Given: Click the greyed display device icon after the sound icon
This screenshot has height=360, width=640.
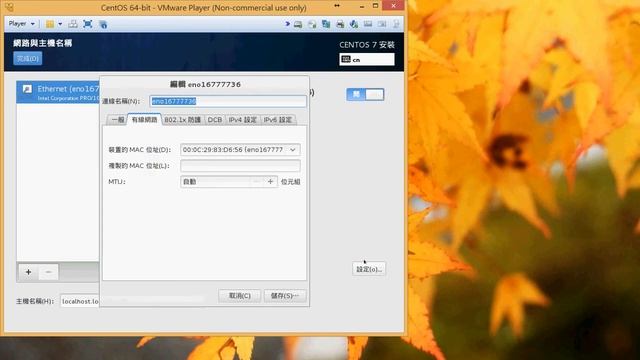Looking at the screenshot, I should tap(368, 24).
